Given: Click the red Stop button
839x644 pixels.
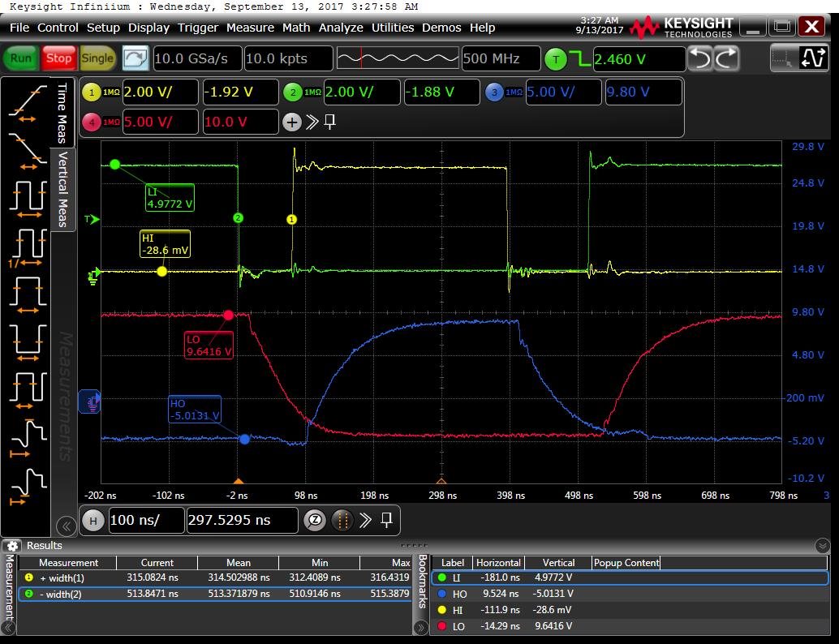Looking at the screenshot, I should (x=58, y=58).
